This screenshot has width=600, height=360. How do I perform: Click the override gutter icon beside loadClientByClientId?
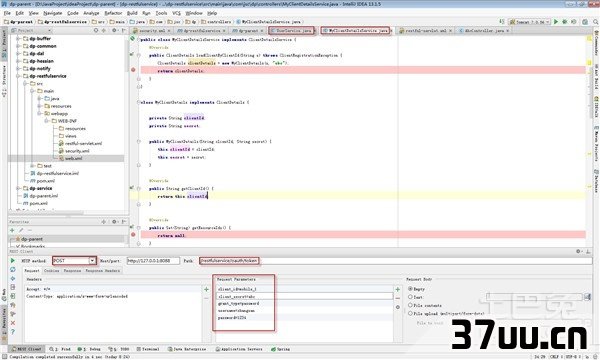click(x=132, y=54)
